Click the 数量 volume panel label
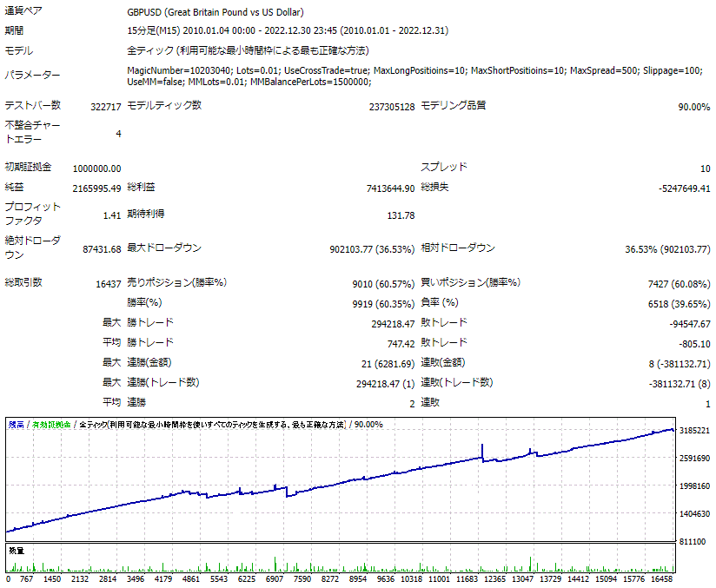This screenshot has height=588, width=716. click(17, 551)
